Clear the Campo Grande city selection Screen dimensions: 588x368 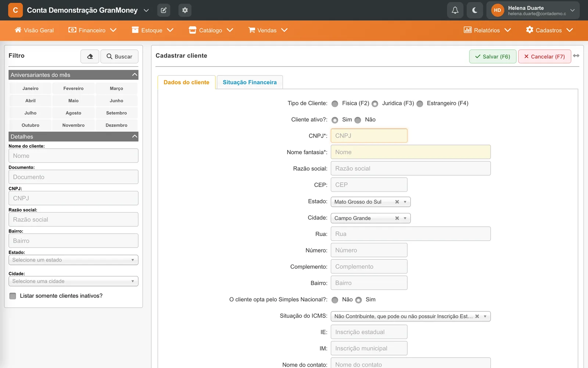pos(397,218)
